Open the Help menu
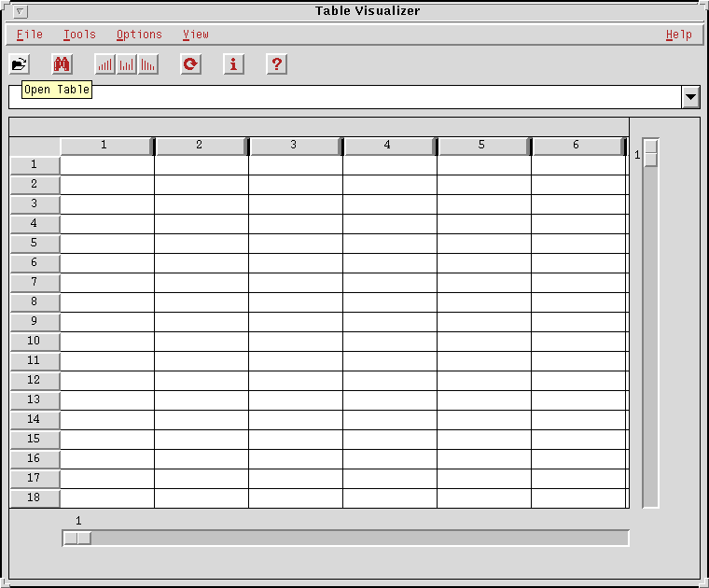The height and width of the screenshot is (588, 709). click(679, 35)
